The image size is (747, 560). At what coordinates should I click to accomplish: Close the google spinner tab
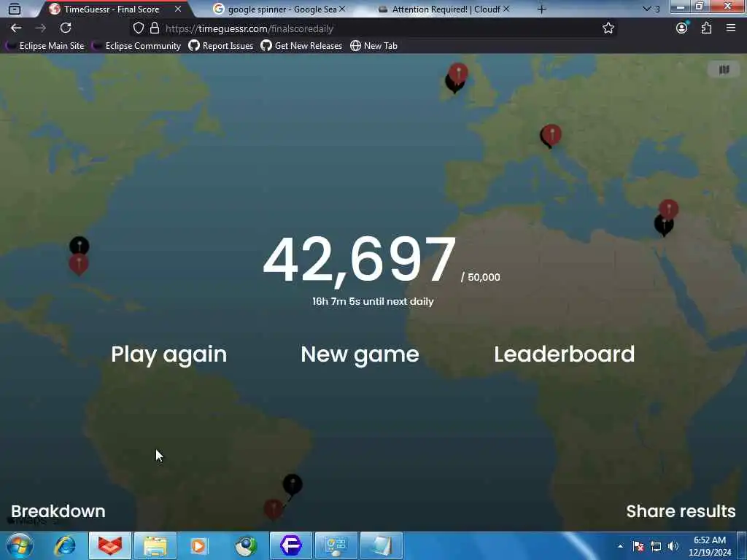342,9
